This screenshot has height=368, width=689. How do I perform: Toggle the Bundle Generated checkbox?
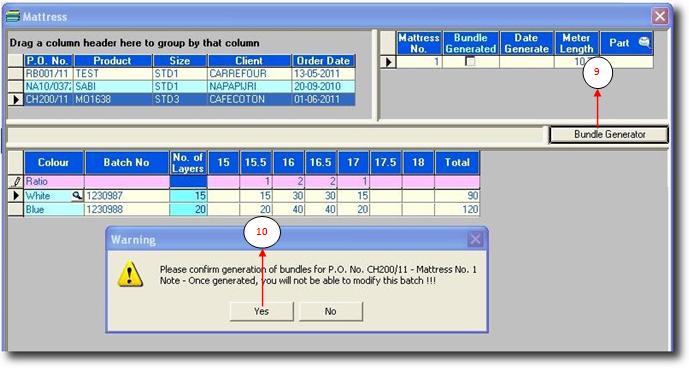point(471,62)
